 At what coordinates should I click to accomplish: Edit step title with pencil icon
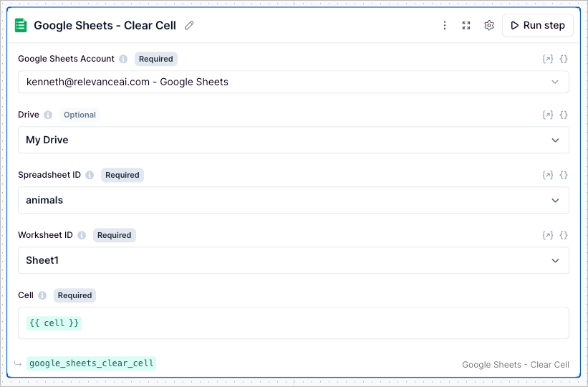(x=189, y=25)
